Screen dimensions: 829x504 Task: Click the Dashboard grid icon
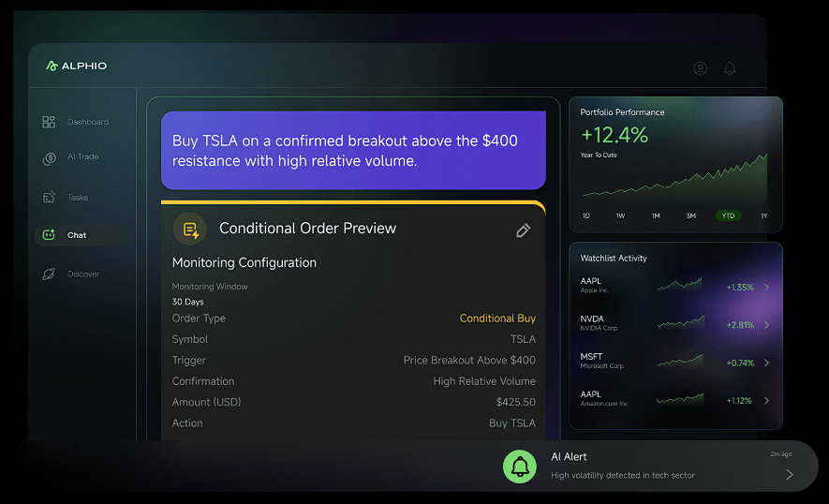[x=49, y=122]
